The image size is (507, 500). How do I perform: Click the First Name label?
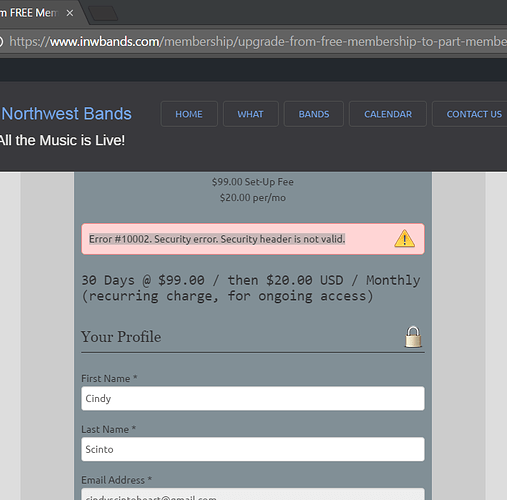pyautogui.click(x=109, y=378)
